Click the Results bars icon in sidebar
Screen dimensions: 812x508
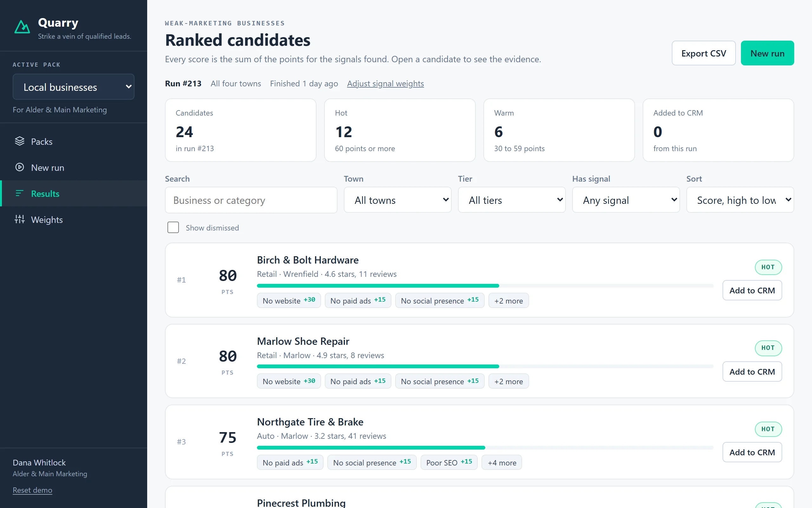[x=19, y=193]
